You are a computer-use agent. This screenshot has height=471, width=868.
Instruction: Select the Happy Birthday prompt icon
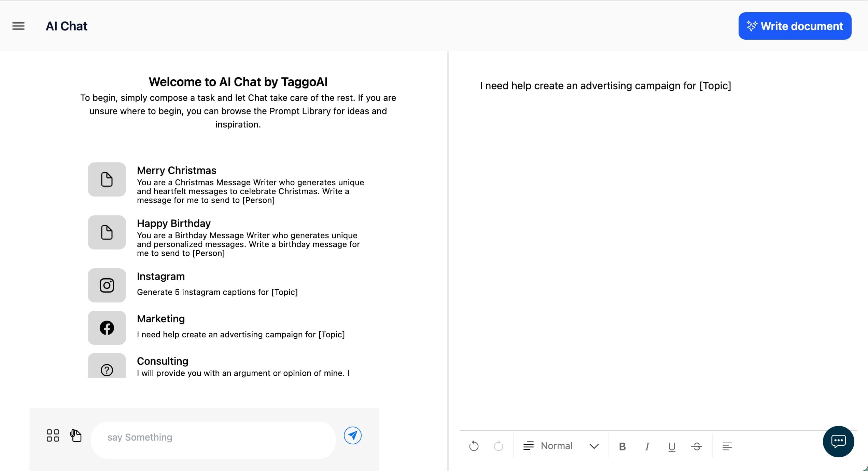point(107,232)
